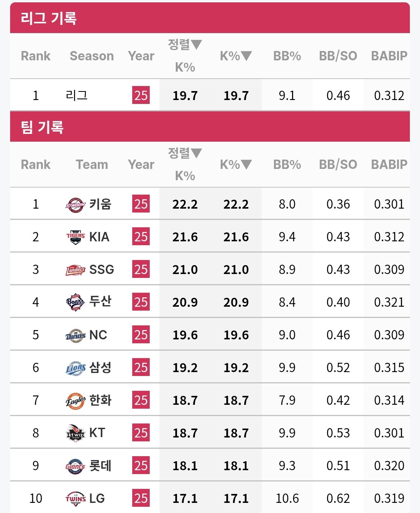The image size is (420, 513).
Task: Click the Kiwoom Heroes team logo
Action: (x=75, y=204)
